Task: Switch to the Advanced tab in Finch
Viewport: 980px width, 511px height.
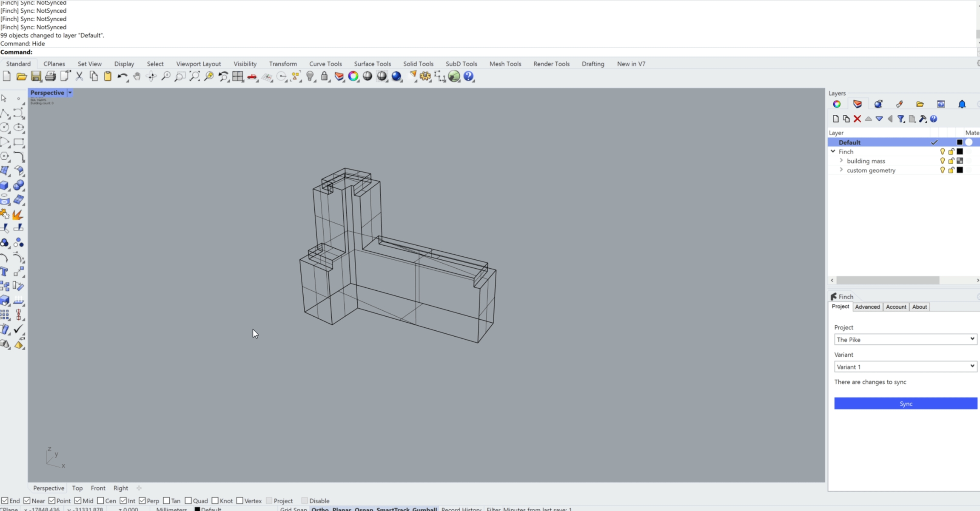Action: click(x=867, y=307)
